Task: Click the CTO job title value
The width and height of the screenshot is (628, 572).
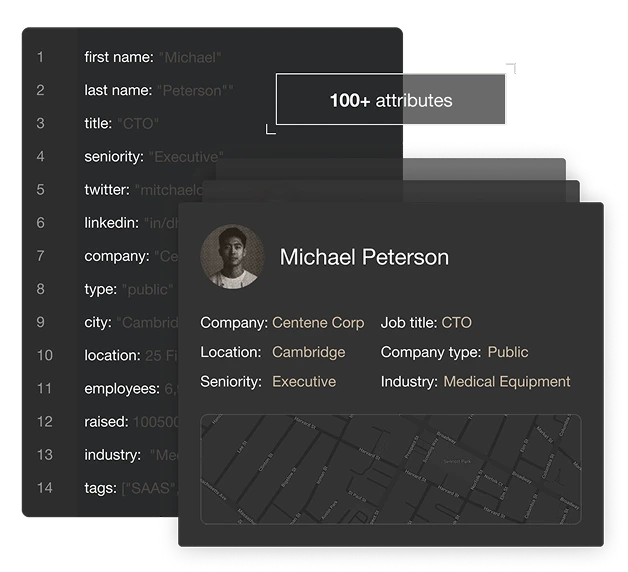Action: [456, 323]
